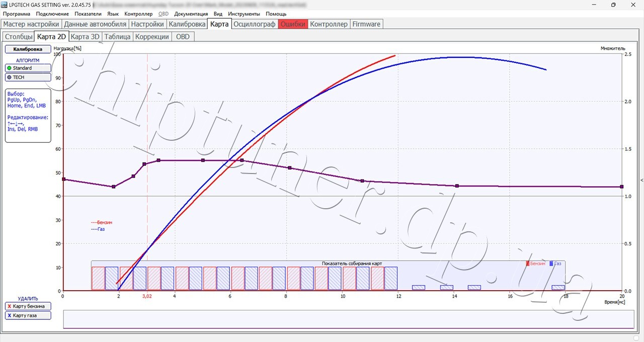The width and height of the screenshot is (644, 342).
Task: Select the TECH algorithm option
Action: point(28,77)
